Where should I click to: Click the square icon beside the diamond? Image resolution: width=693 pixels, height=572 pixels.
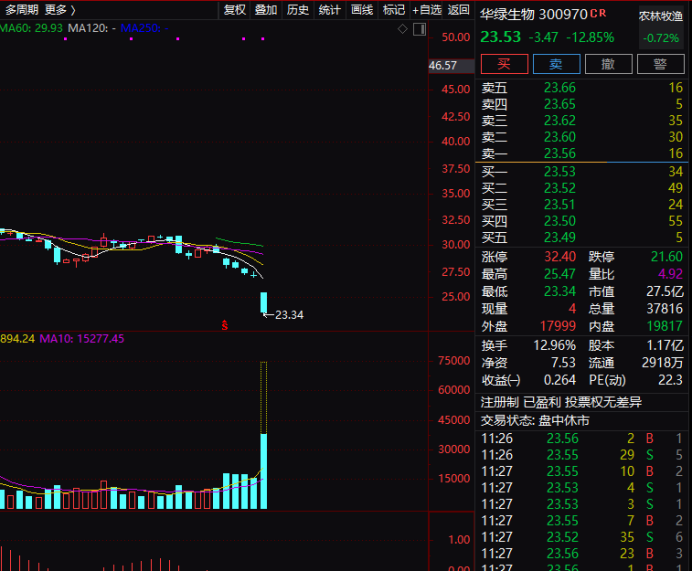[x=418, y=30]
